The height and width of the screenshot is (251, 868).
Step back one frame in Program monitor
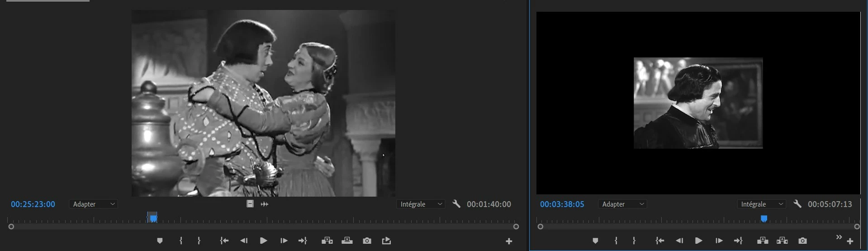pos(679,241)
